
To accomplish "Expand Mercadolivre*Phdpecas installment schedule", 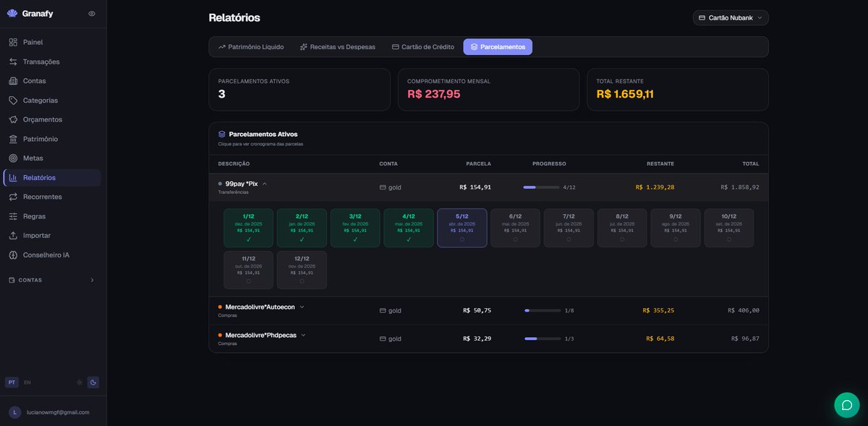I will (x=304, y=335).
